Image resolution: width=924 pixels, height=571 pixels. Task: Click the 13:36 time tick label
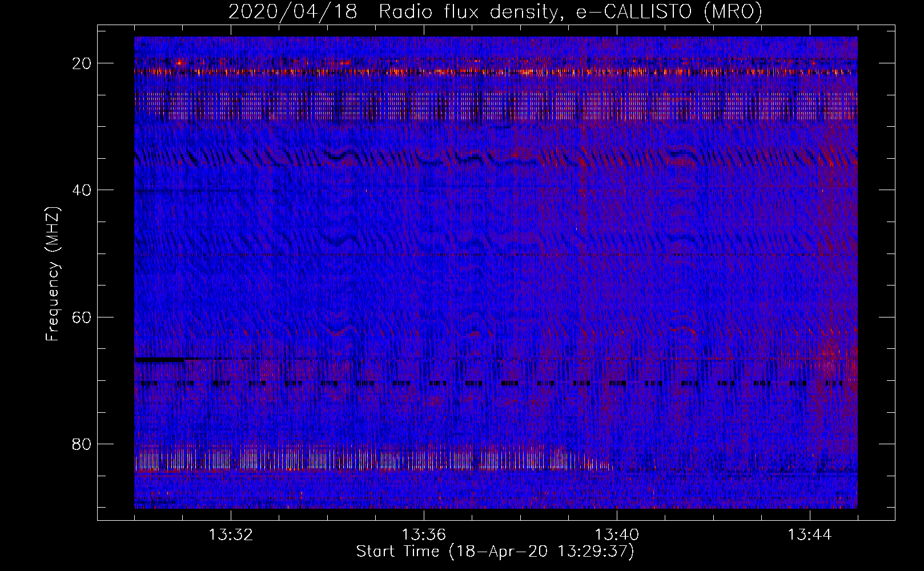click(x=424, y=535)
